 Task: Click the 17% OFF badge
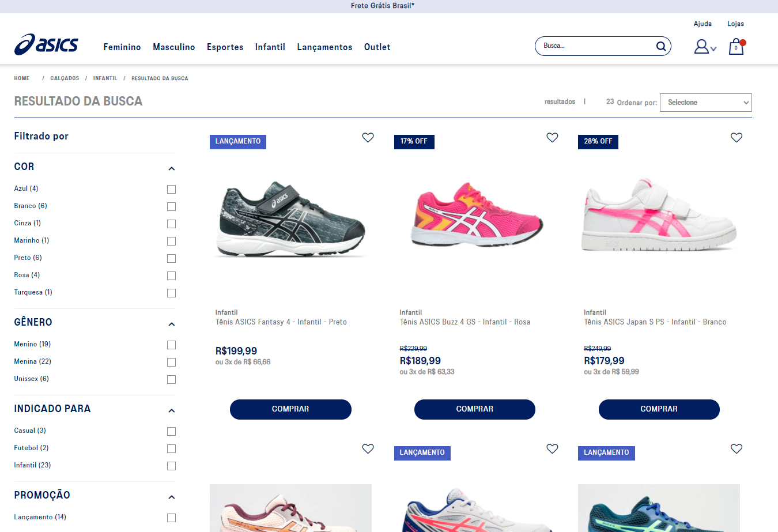pyautogui.click(x=414, y=142)
